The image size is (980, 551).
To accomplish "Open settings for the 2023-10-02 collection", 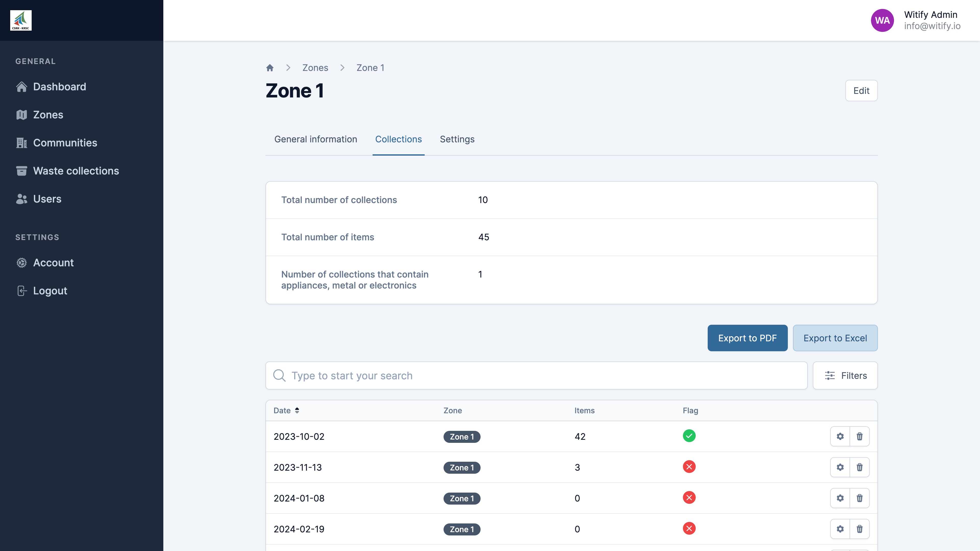I will [x=840, y=436].
